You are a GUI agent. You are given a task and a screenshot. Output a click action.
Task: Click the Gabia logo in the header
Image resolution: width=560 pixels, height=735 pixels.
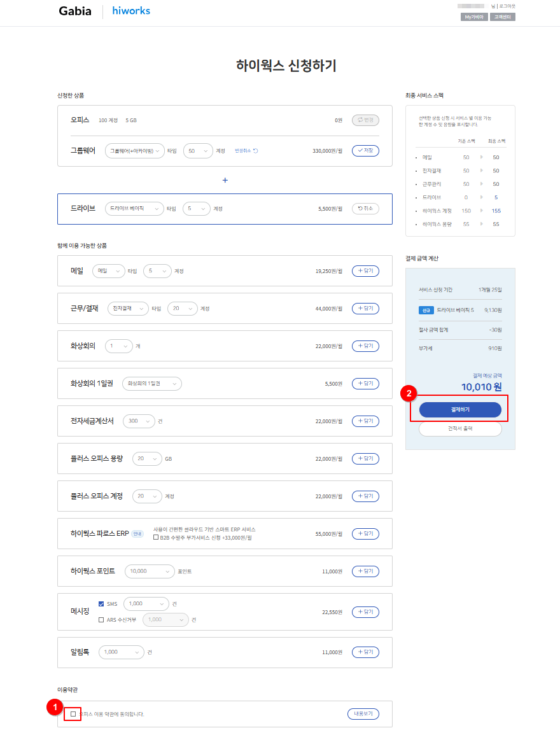pyautogui.click(x=75, y=11)
